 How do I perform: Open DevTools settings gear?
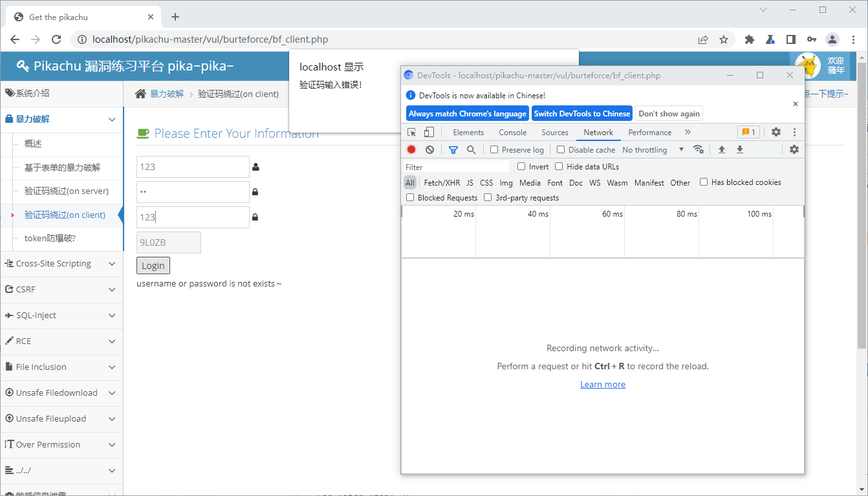776,132
